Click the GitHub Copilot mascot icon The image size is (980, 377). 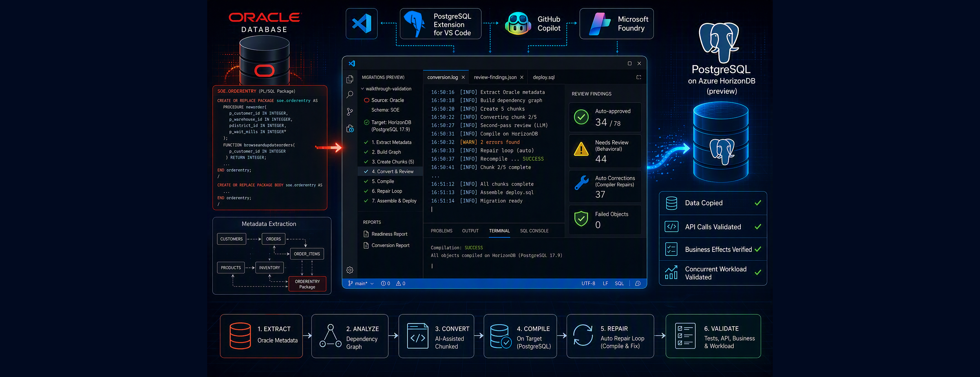point(517,24)
